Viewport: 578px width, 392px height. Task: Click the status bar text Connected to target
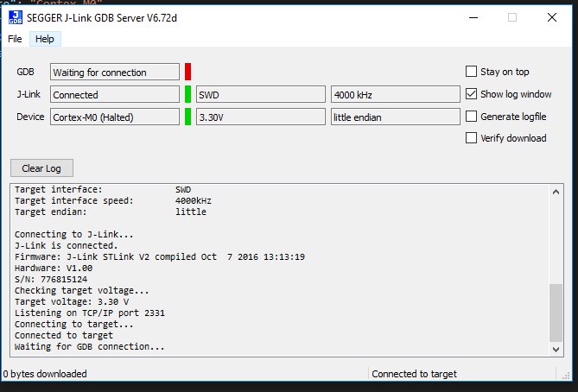pyautogui.click(x=415, y=374)
